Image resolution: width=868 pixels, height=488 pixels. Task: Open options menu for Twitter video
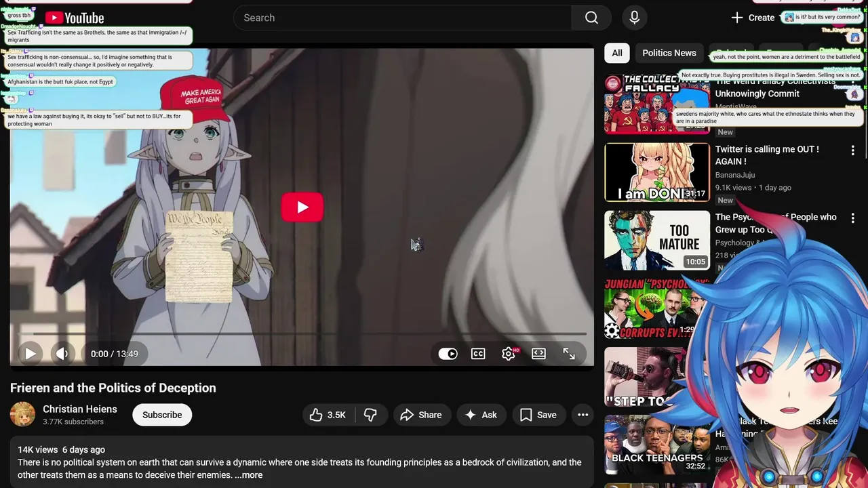coord(853,150)
